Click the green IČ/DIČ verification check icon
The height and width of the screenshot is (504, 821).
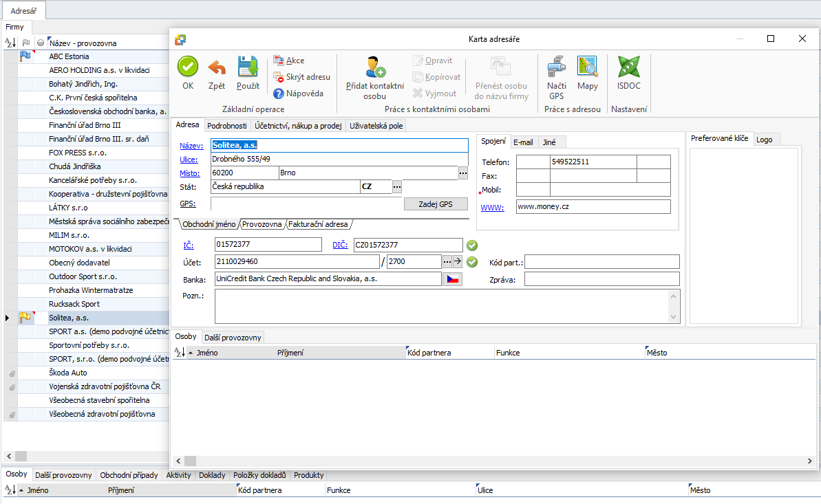472,245
